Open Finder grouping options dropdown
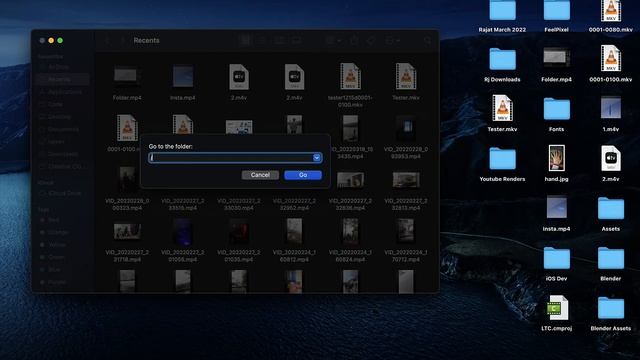Screen dimensions: 640x360 (x=333, y=40)
